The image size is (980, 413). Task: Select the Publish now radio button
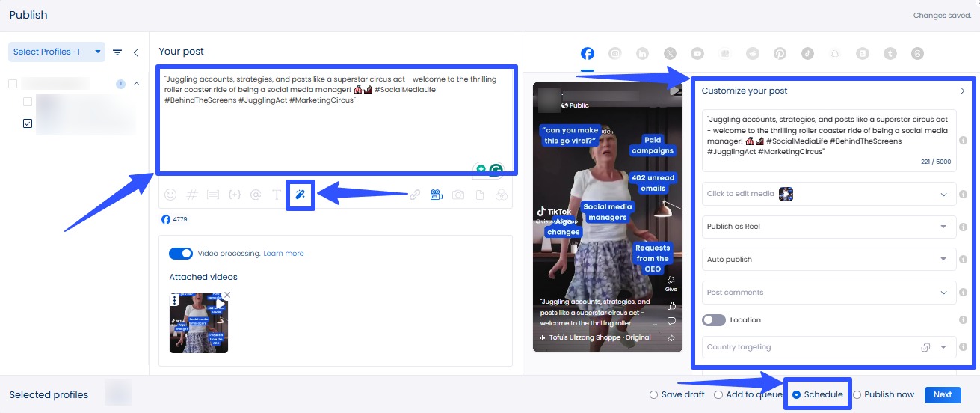(x=857, y=394)
